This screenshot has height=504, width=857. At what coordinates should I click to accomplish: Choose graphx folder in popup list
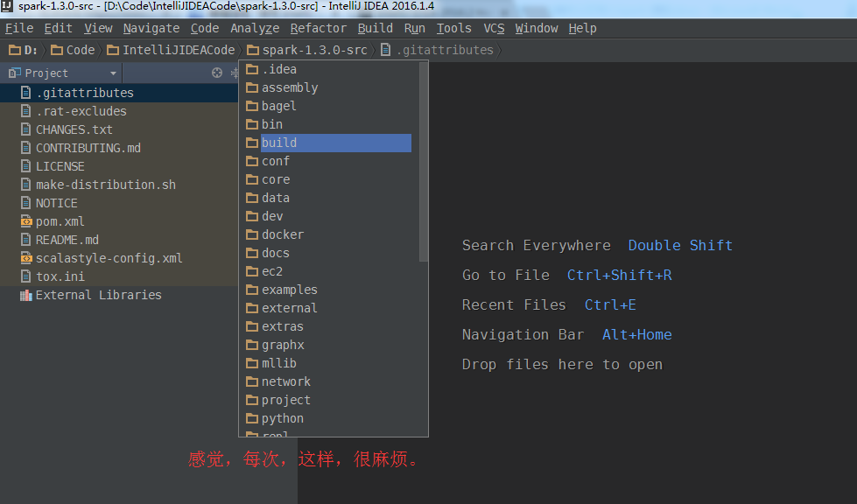pyautogui.click(x=328, y=345)
